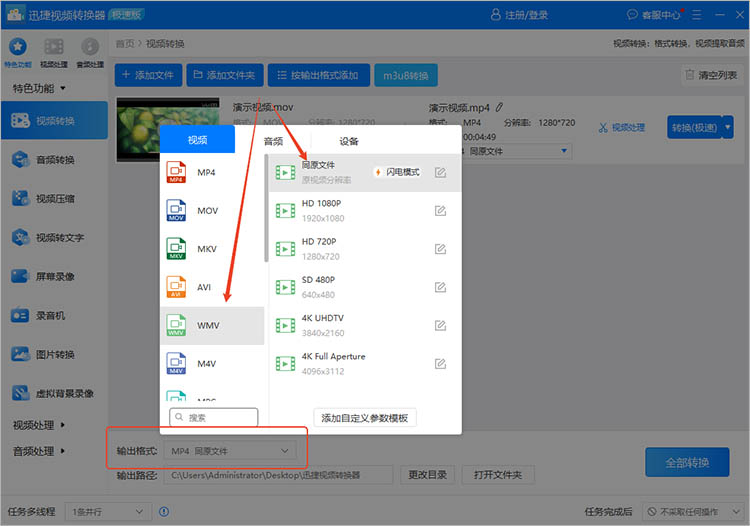This screenshot has height=526, width=750.
Task: Select the SD 480P preset
Action: (365, 287)
